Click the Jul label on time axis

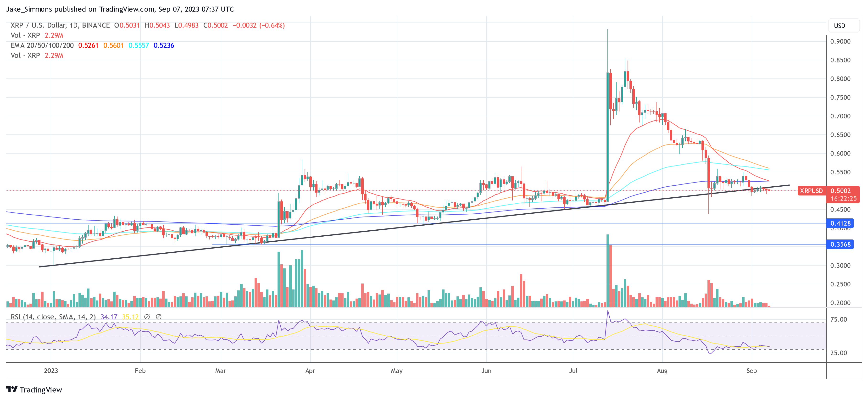[573, 371]
